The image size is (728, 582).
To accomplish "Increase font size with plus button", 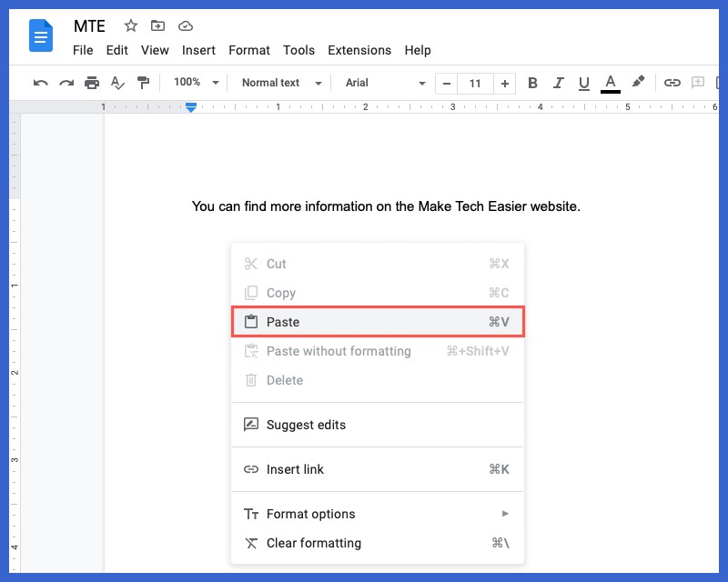I will click(505, 83).
